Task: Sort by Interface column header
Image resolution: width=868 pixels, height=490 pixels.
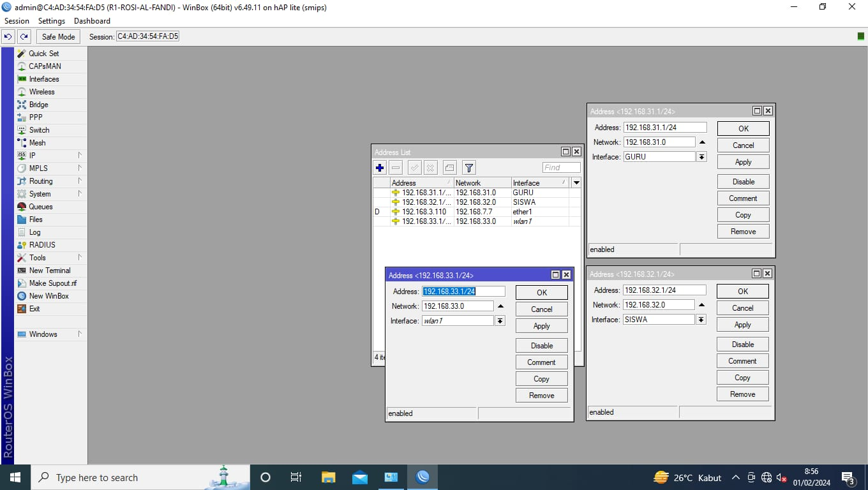Action: click(x=541, y=182)
